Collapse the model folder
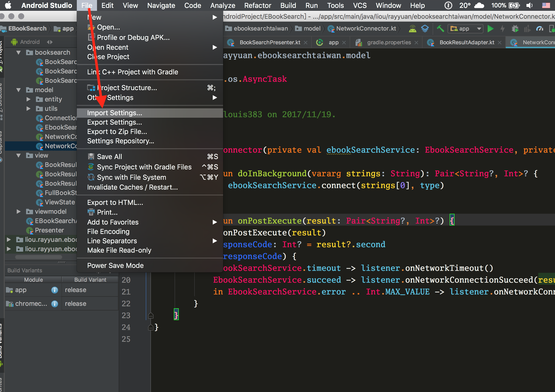Screen dimensions: 555x392 tap(18, 90)
